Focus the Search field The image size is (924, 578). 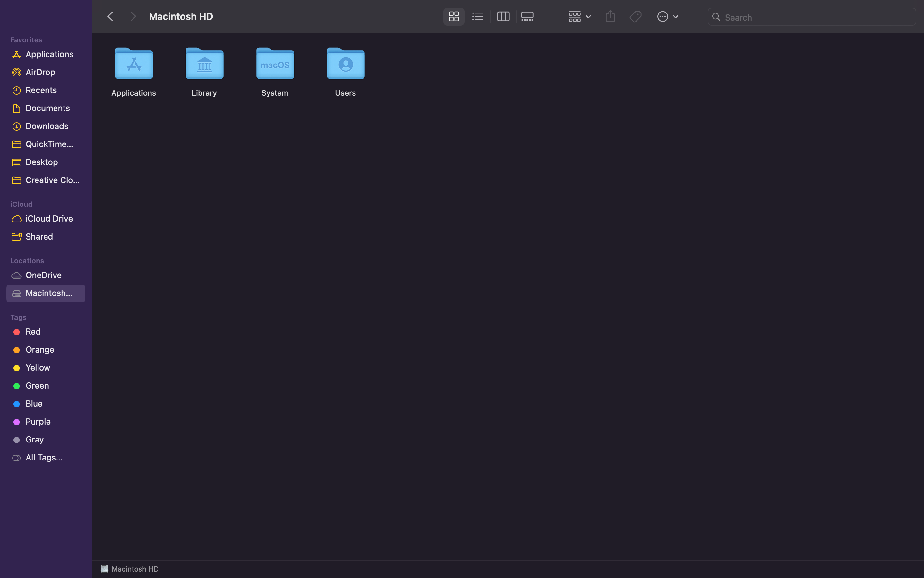click(812, 17)
